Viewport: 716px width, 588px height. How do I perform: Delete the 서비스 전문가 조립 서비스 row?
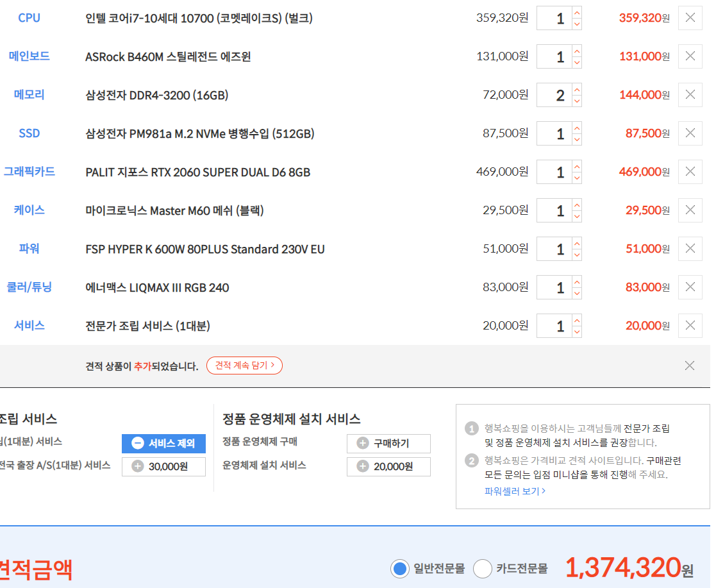[x=690, y=325]
